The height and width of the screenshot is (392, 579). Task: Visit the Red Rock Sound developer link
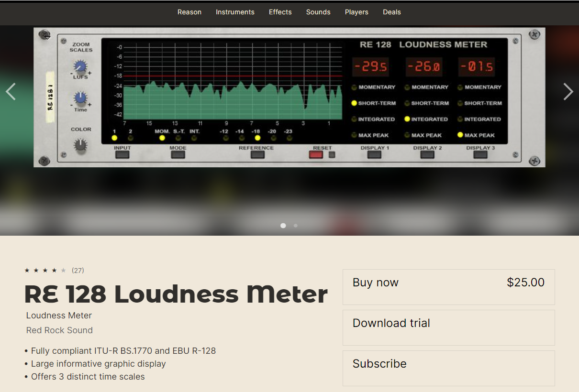59,330
